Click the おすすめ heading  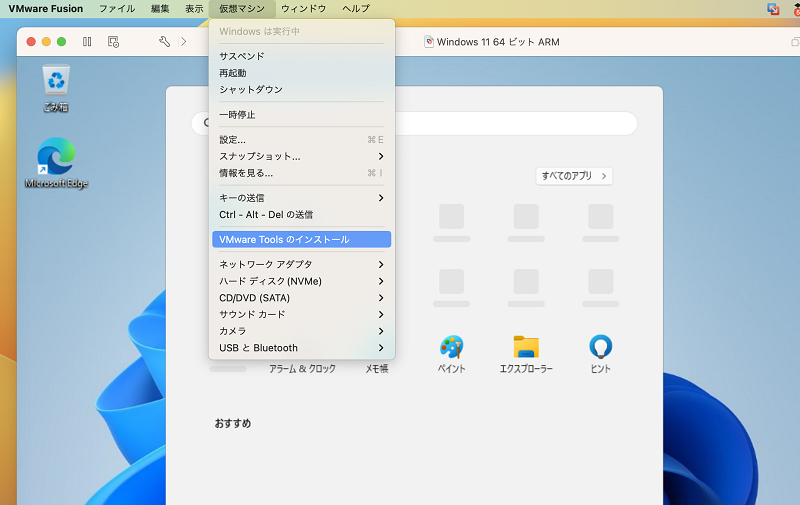233,423
